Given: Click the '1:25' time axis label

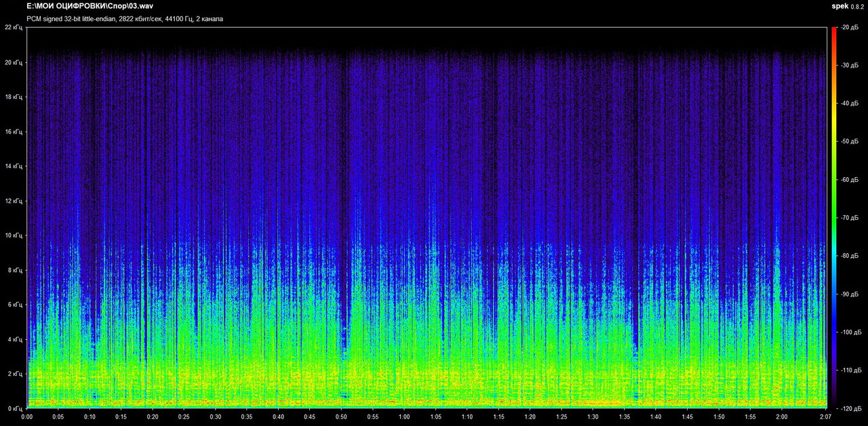Looking at the screenshot, I should point(562,417).
